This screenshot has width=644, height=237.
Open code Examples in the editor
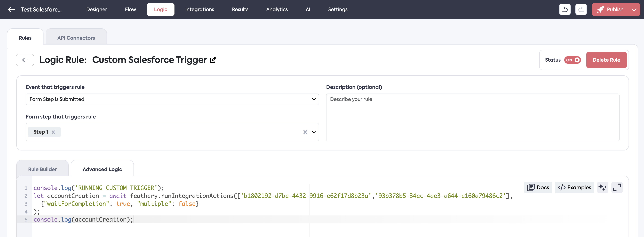click(x=574, y=187)
